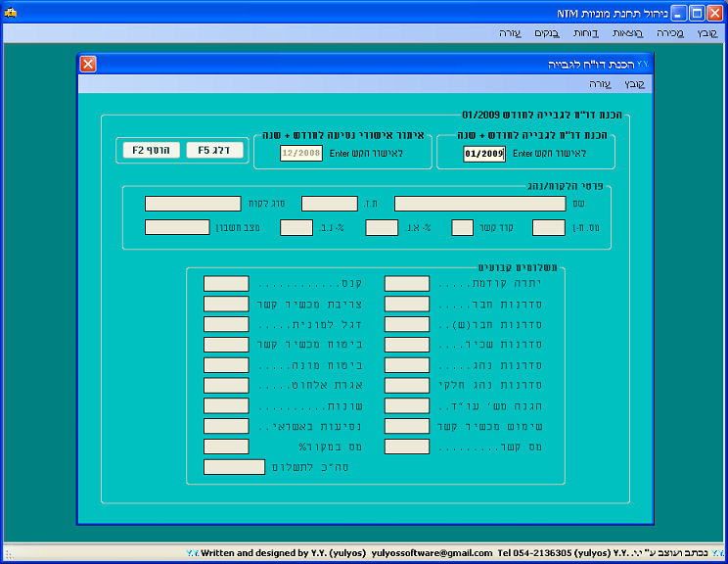This screenshot has height=564, width=728.
Task: Click the קנס fine field
Action: click(x=227, y=283)
